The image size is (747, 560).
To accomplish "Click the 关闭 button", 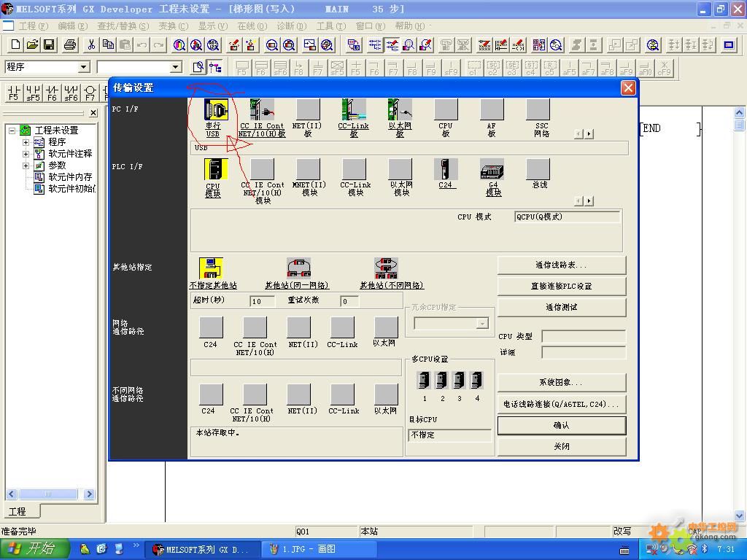I will click(x=562, y=447).
